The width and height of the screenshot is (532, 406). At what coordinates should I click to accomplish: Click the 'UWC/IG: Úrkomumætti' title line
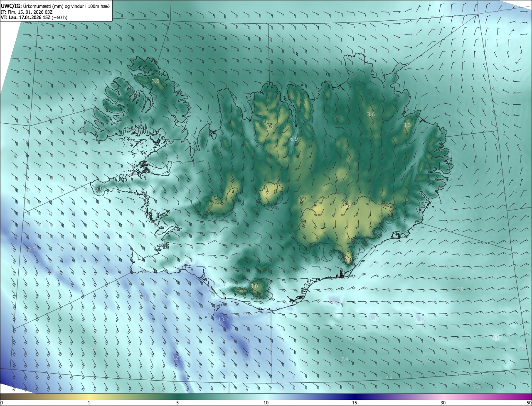(x=55, y=6)
